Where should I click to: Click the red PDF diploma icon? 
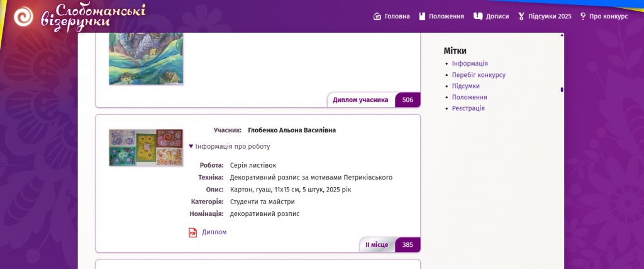tap(193, 232)
